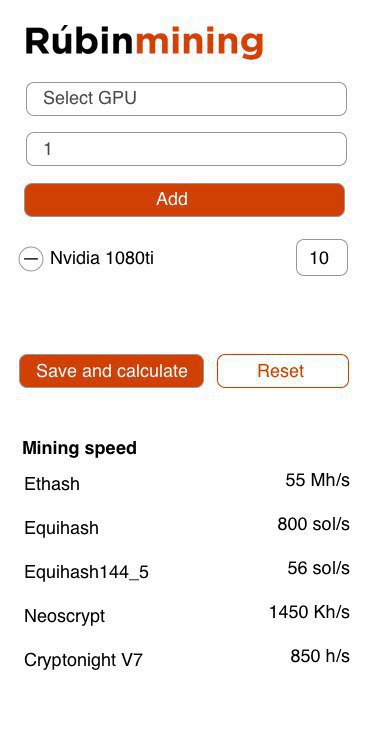Click the Mining speed heading

pyautogui.click(x=79, y=448)
